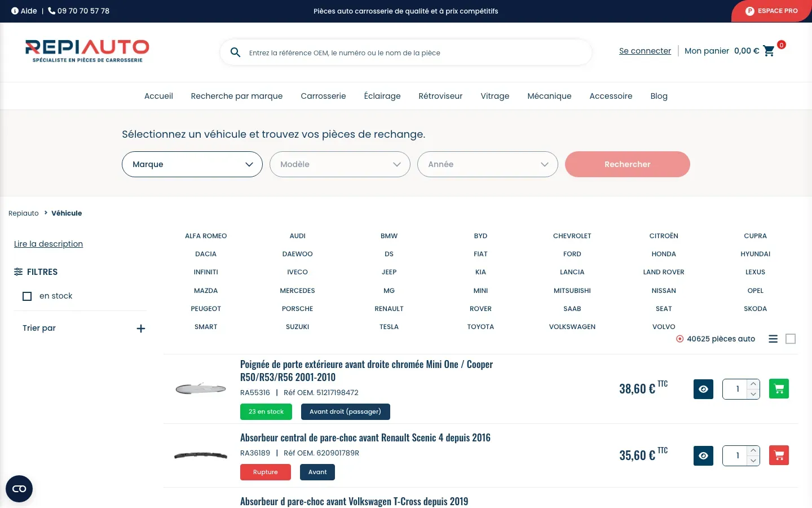Go to Repiauto breadcrumb home

(x=24, y=213)
